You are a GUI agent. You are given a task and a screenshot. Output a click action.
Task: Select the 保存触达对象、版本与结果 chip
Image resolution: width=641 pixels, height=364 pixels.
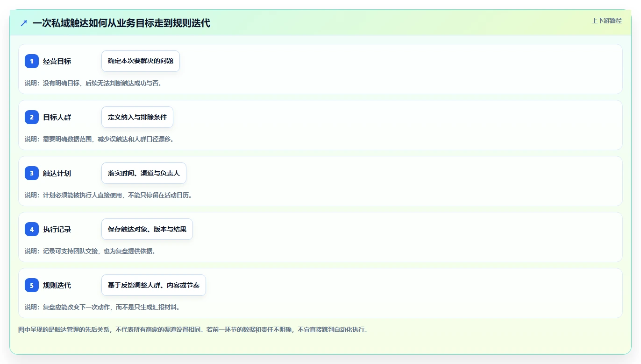pos(147,229)
